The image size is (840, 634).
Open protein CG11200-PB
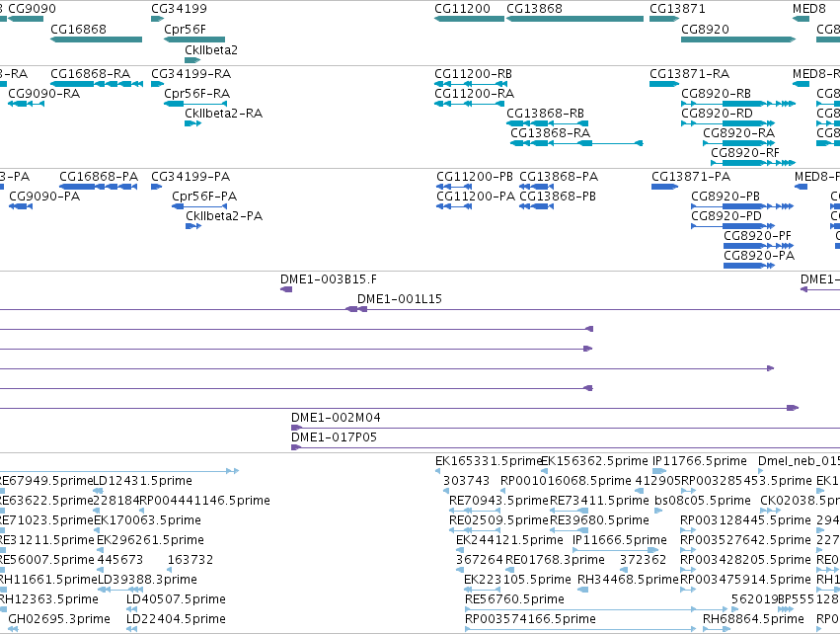click(454, 187)
